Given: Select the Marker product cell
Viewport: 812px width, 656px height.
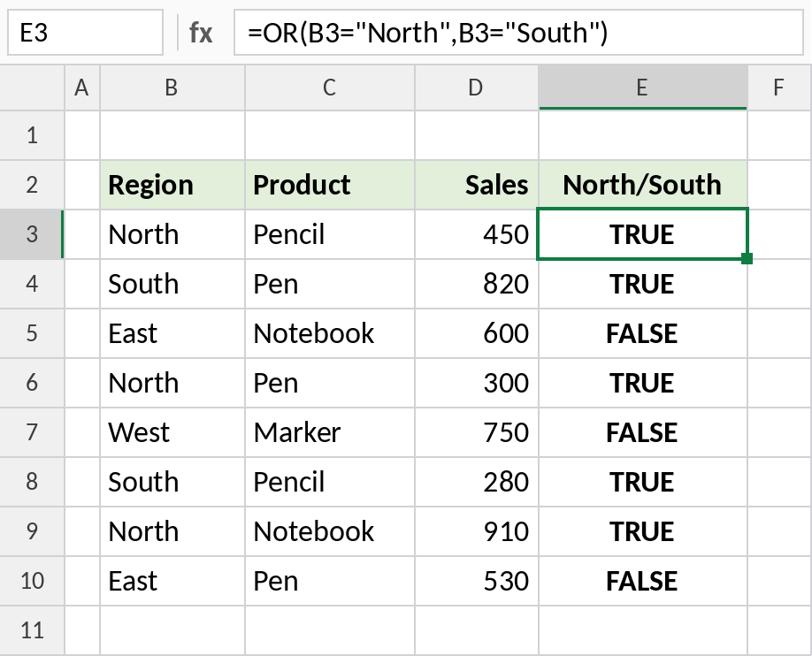Looking at the screenshot, I should point(329,431).
